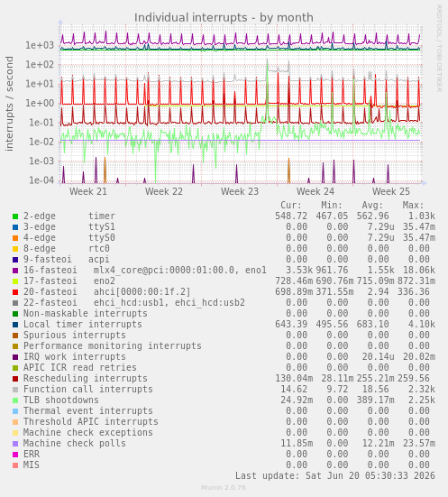Click the pink swatch for MIS
Screen dimensions: 448x497
click(15, 465)
